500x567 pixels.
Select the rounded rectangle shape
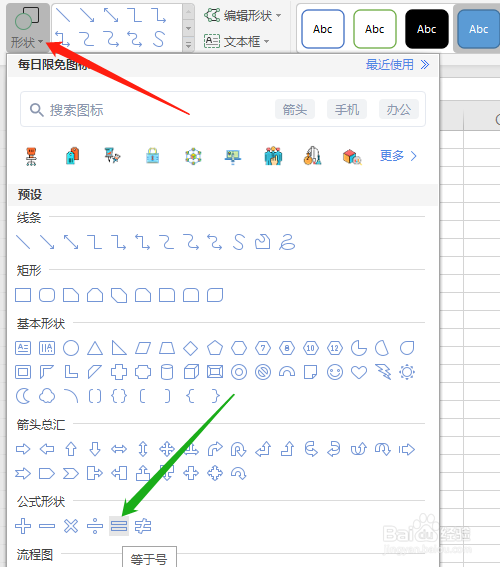(47, 295)
